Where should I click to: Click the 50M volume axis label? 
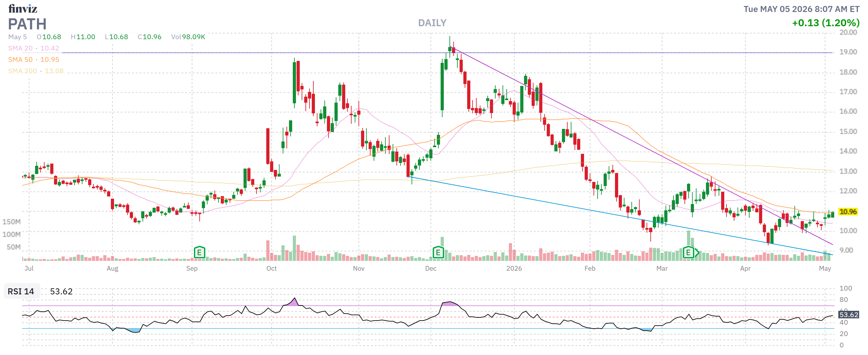pos(14,247)
